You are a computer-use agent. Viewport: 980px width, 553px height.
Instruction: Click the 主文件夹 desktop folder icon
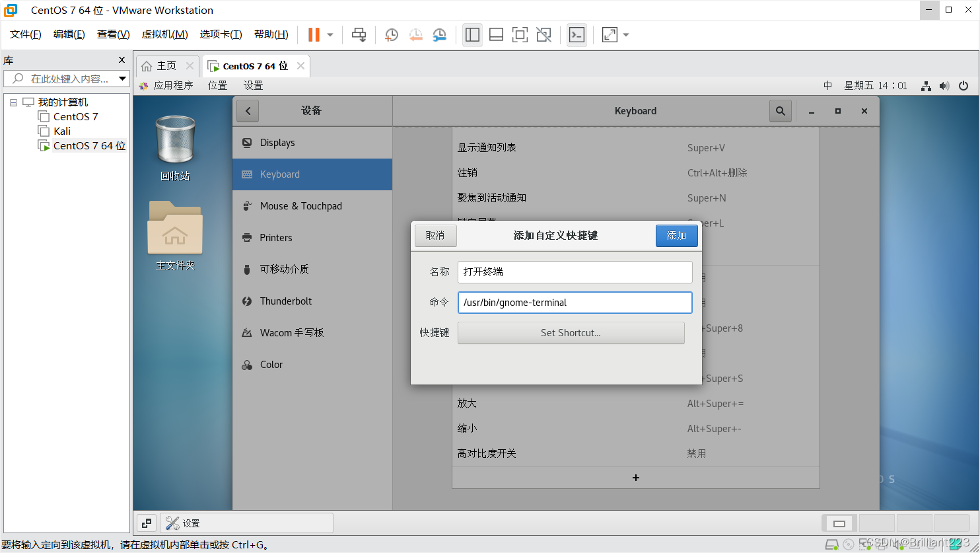[175, 235]
